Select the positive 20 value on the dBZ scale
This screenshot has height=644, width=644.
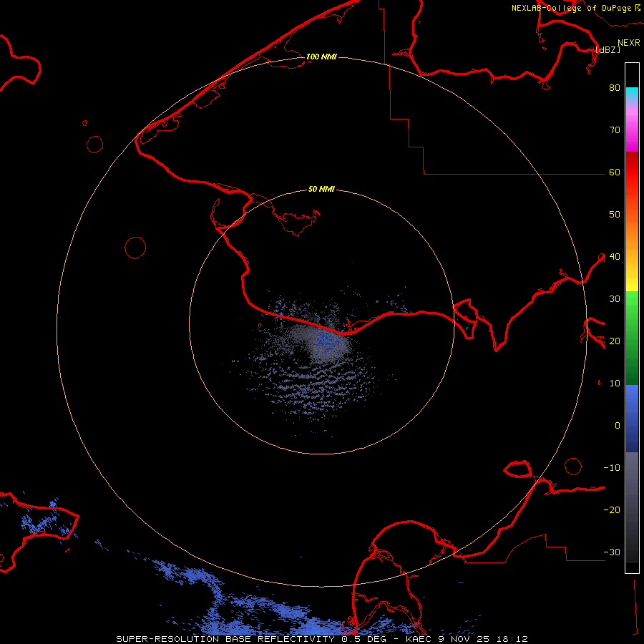coord(615,341)
